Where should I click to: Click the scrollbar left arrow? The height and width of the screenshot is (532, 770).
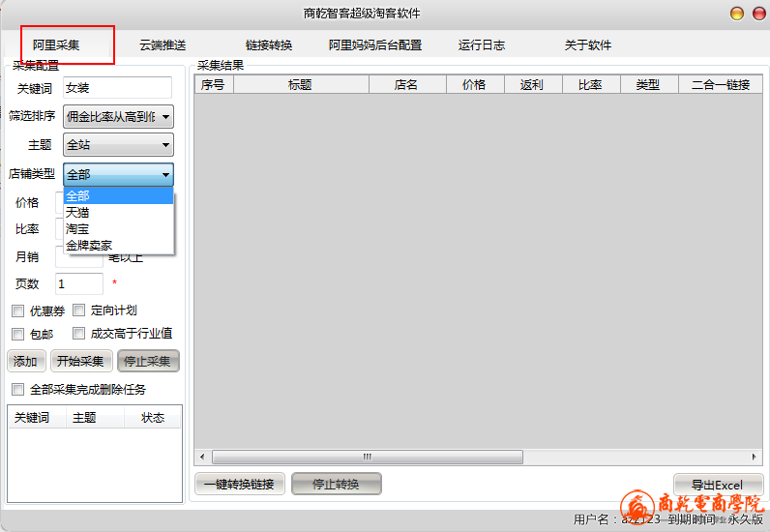(202, 457)
